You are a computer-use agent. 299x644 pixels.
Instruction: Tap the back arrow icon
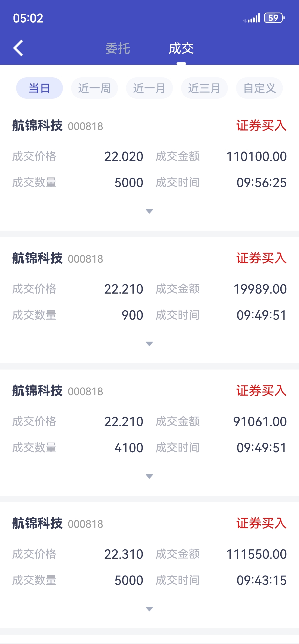pos(18,48)
